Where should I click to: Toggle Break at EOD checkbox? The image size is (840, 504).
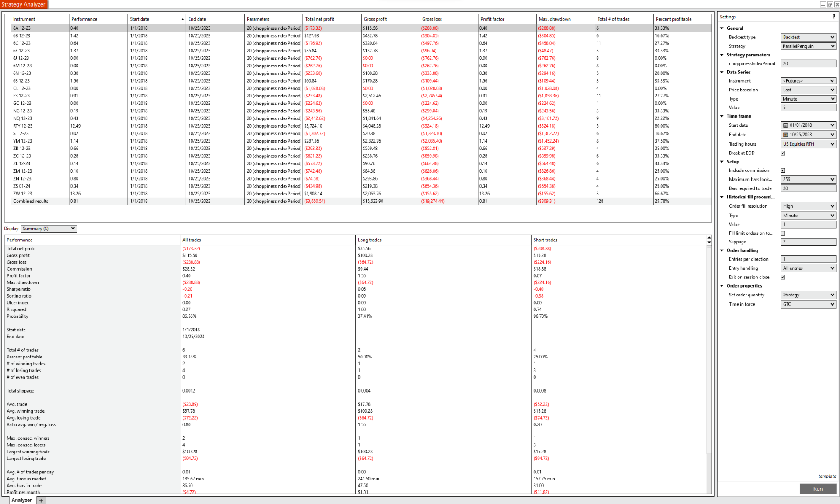(x=783, y=153)
